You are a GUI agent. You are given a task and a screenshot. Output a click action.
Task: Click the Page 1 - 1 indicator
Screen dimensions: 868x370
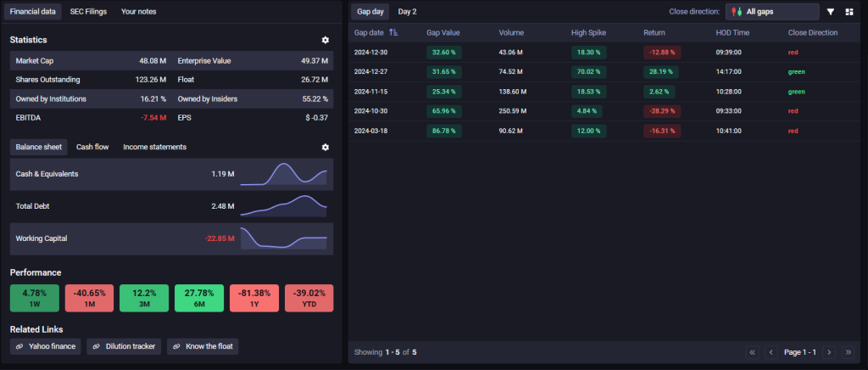tap(800, 352)
